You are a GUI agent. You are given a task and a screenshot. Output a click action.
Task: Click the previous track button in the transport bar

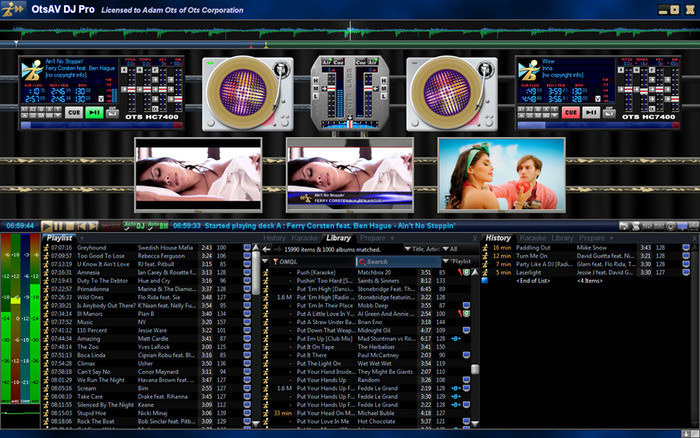(81, 226)
